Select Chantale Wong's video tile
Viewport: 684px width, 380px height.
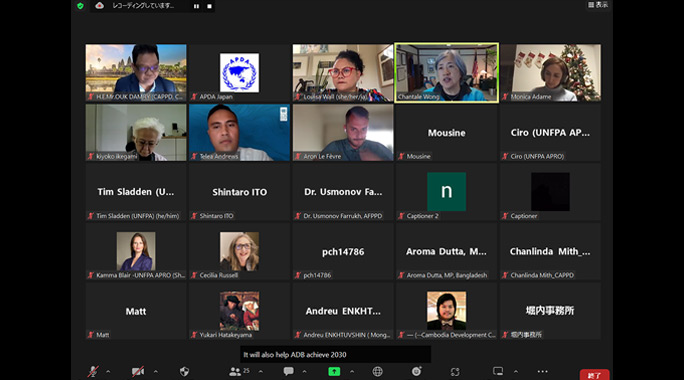tap(447, 72)
